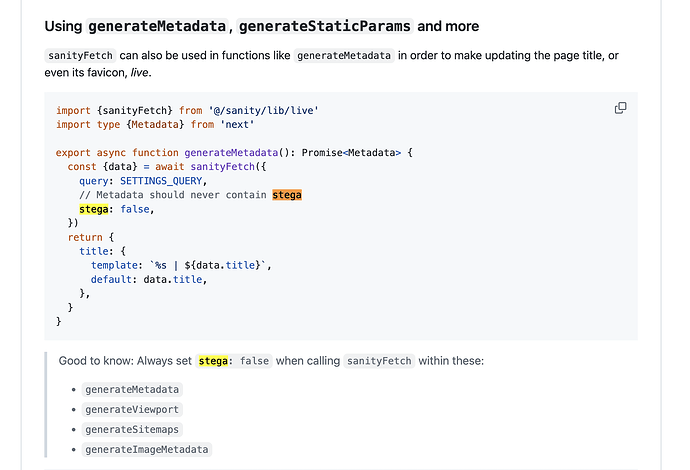
Task: Select the generateViewport bullet list item
Action: pyautogui.click(x=133, y=409)
